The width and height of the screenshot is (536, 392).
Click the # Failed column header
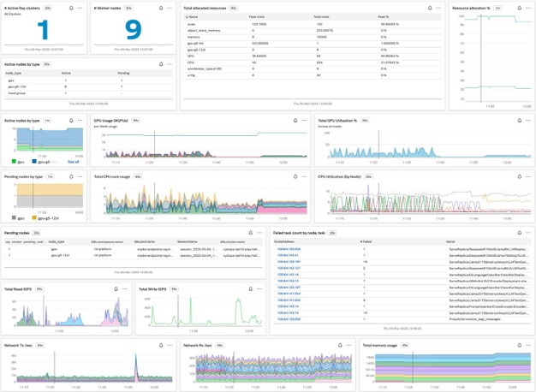coord(366,242)
